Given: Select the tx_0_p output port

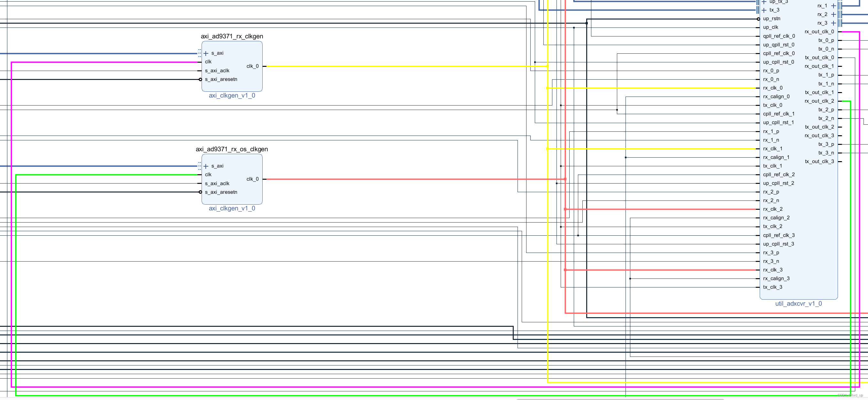Looking at the screenshot, I should point(826,41).
